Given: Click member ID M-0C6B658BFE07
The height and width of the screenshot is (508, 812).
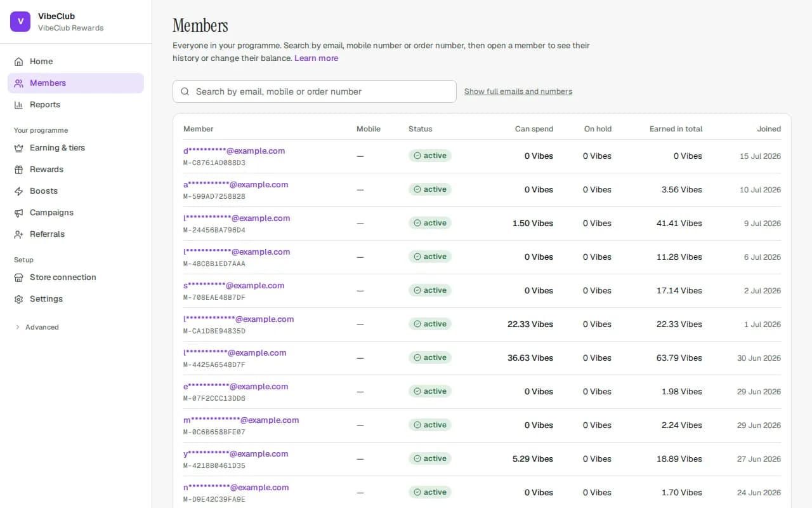Looking at the screenshot, I should 214,432.
